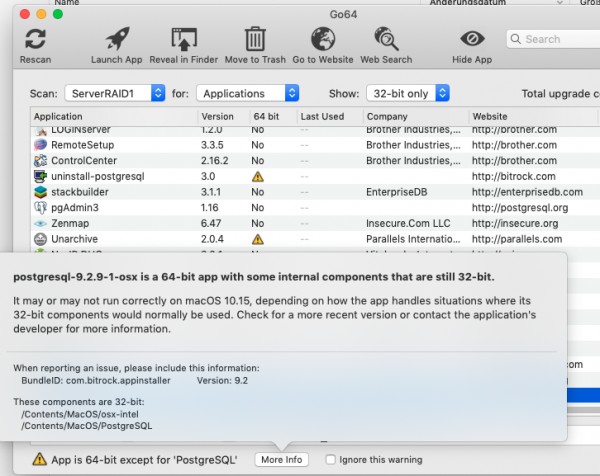Click version 2.16.2 of ControlCenter
This screenshot has width=600, height=476.
pos(215,161)
